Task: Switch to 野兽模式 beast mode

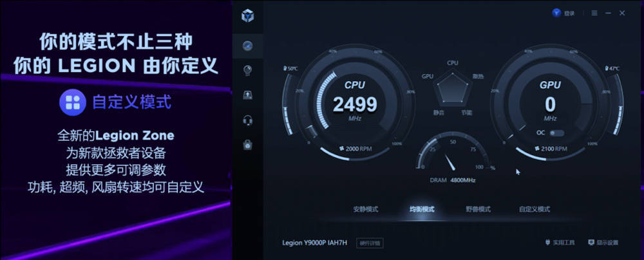Action: (x=478, y=209)
